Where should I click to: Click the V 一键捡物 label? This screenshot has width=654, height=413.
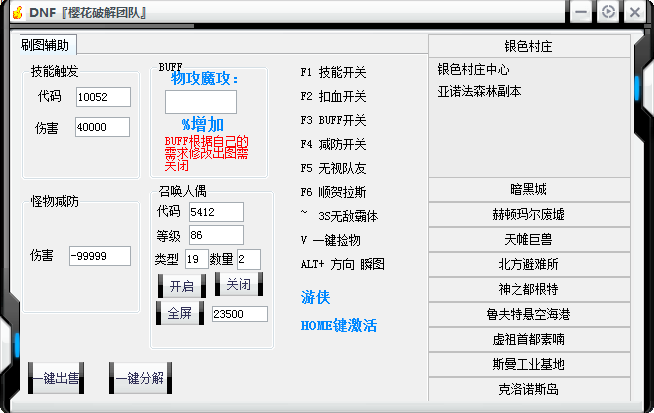click(331, 240)
